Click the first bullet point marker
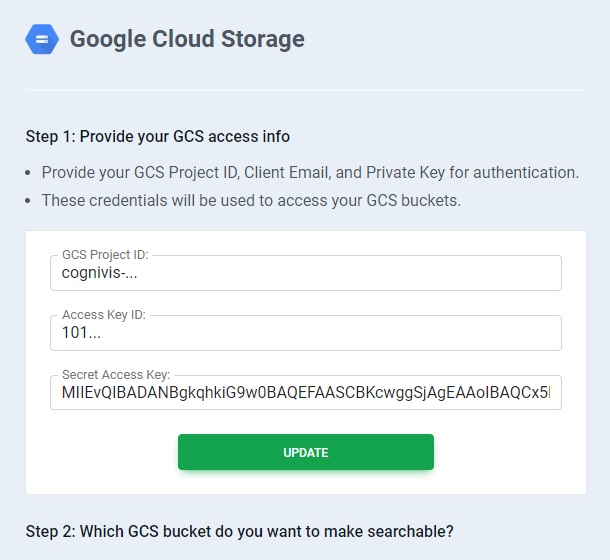This screenshot has width=610, height=560. 31,172
